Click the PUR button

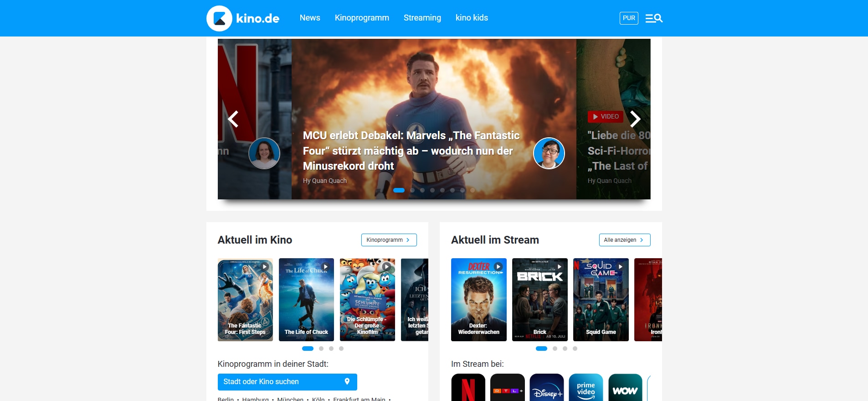[629, 18]
